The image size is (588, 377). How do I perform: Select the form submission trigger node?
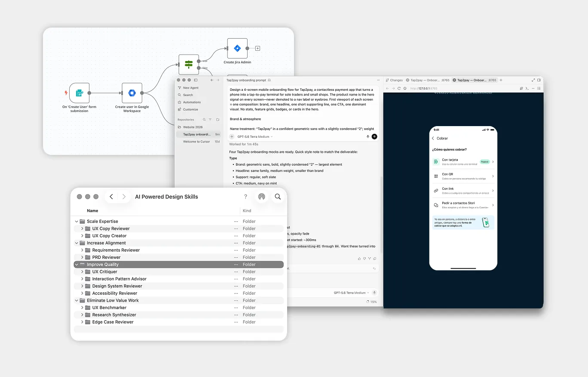[80, 93]
